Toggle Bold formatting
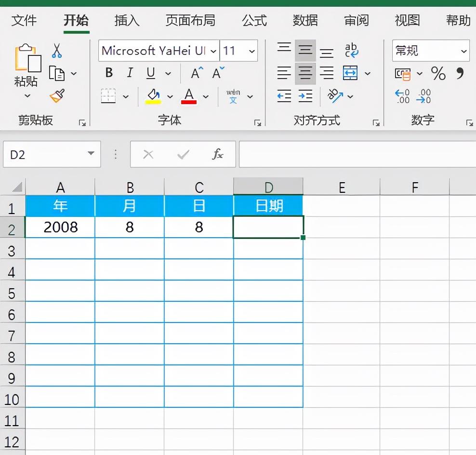This screenshot has width=476, height=455. tap(109, 73)
